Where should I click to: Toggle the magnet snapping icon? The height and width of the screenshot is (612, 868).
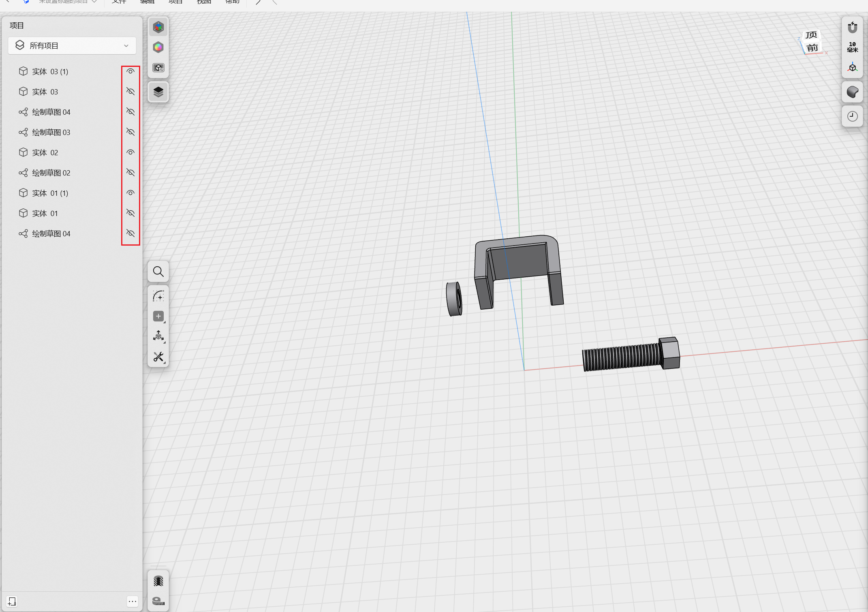coord(852,28)
